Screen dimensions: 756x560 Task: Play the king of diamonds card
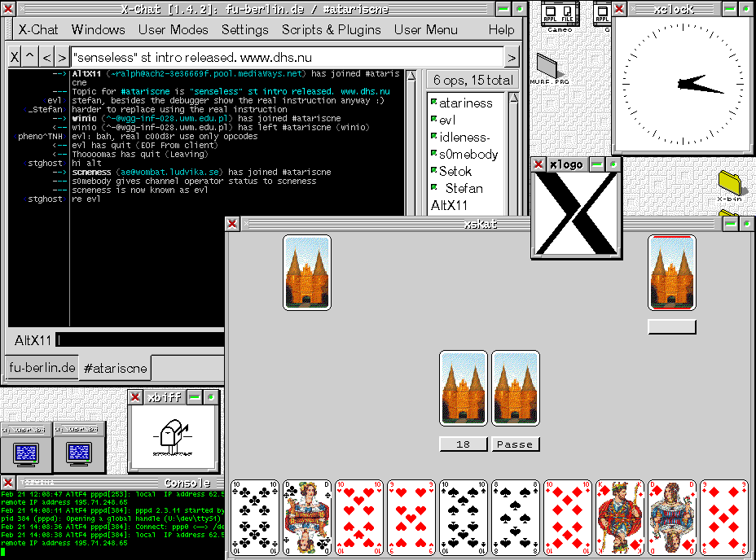620,518
